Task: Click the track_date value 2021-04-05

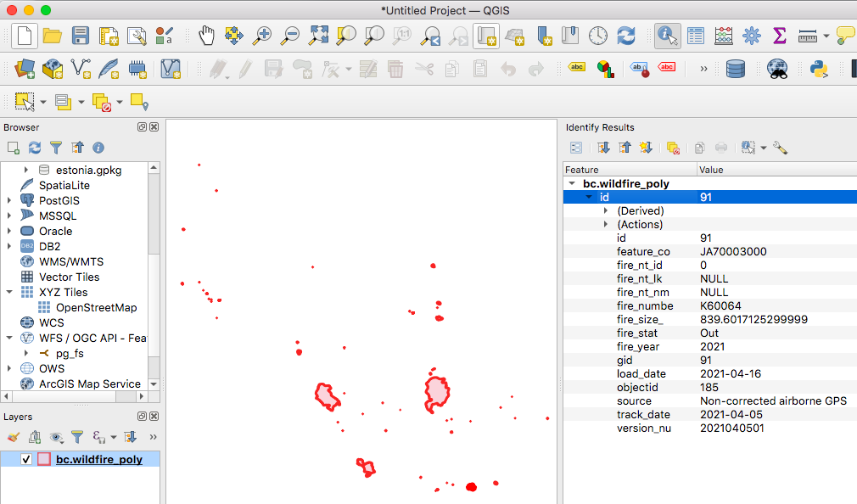Action: coord(731,414)
